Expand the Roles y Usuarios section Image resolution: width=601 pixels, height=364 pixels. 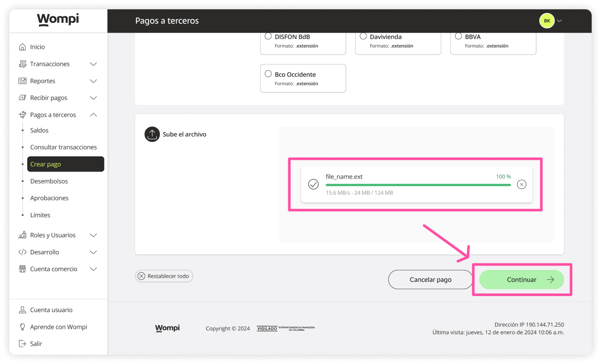pos(93,235)
